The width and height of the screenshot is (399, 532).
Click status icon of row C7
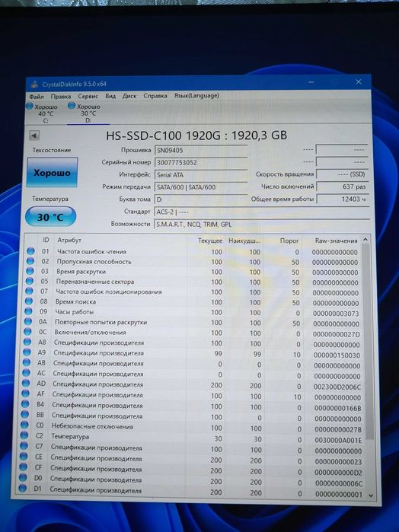(x=24, y=445)
